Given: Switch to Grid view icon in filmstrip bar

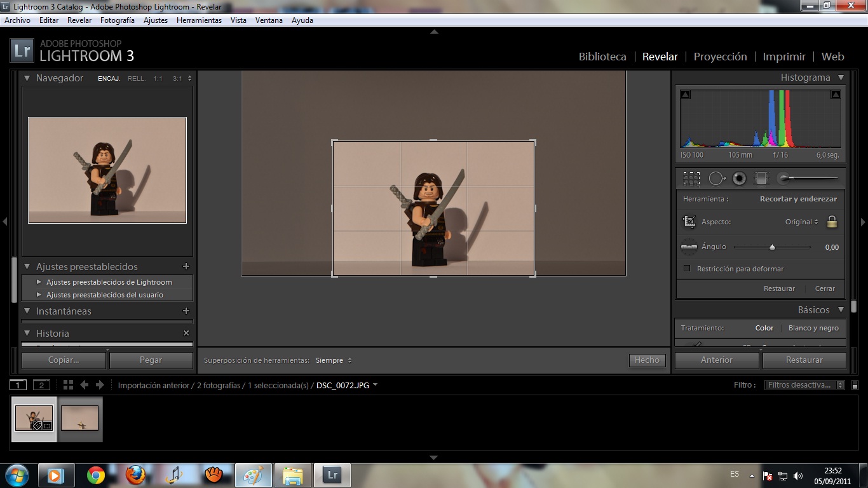Looking at the screenshot, I should tap(68, 385).
